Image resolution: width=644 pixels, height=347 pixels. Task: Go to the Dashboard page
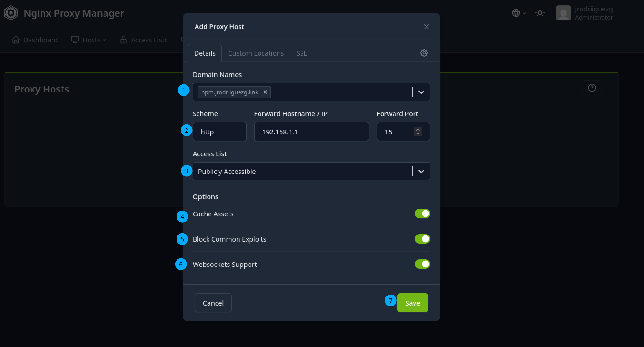tap(35, 40)
